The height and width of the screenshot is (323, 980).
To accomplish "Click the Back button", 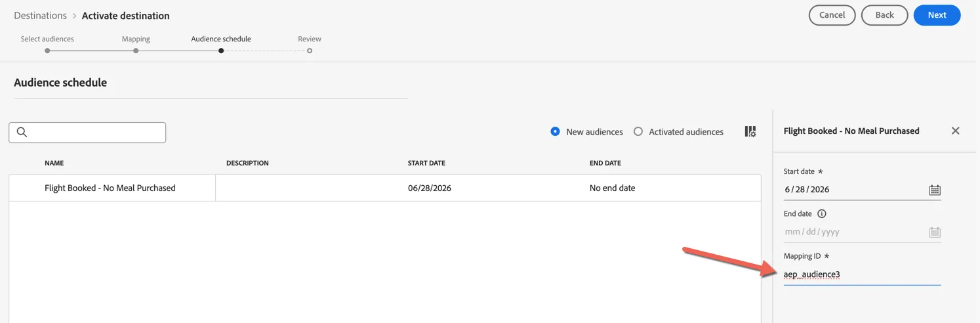I will pos(884,15).
